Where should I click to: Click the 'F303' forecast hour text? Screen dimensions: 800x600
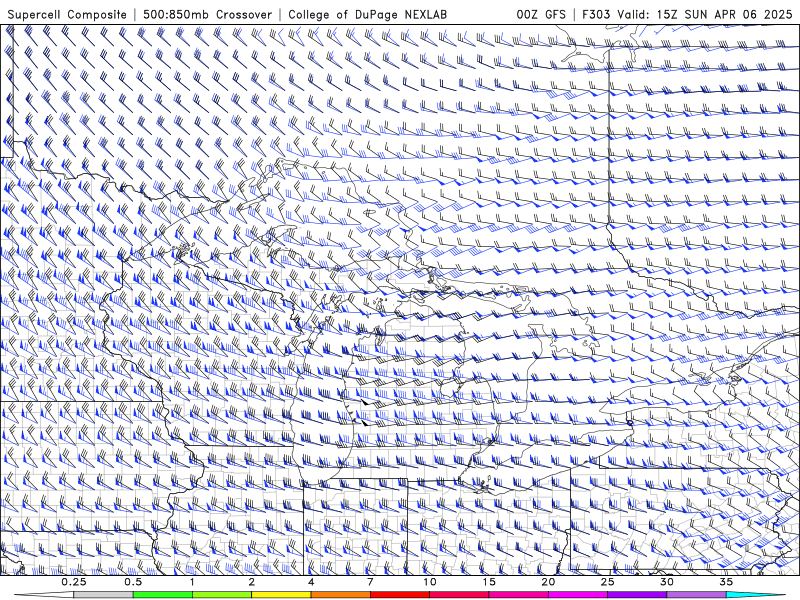tap(596, 14)
